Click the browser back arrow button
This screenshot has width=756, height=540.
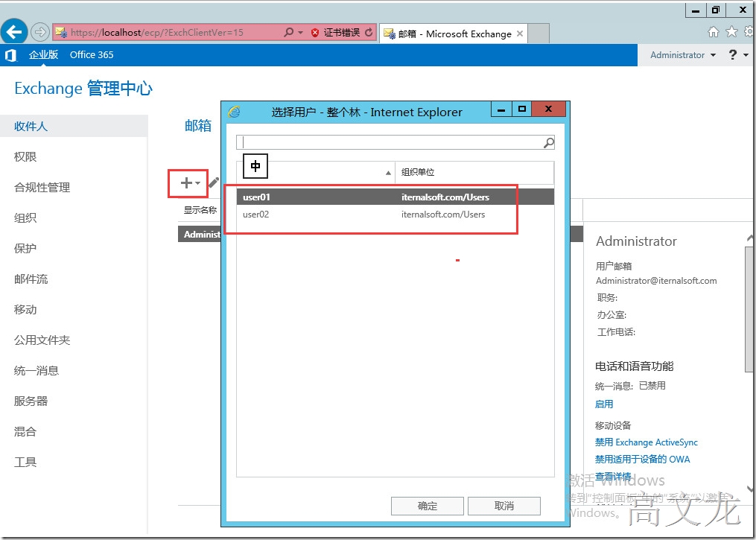(14, 32)
